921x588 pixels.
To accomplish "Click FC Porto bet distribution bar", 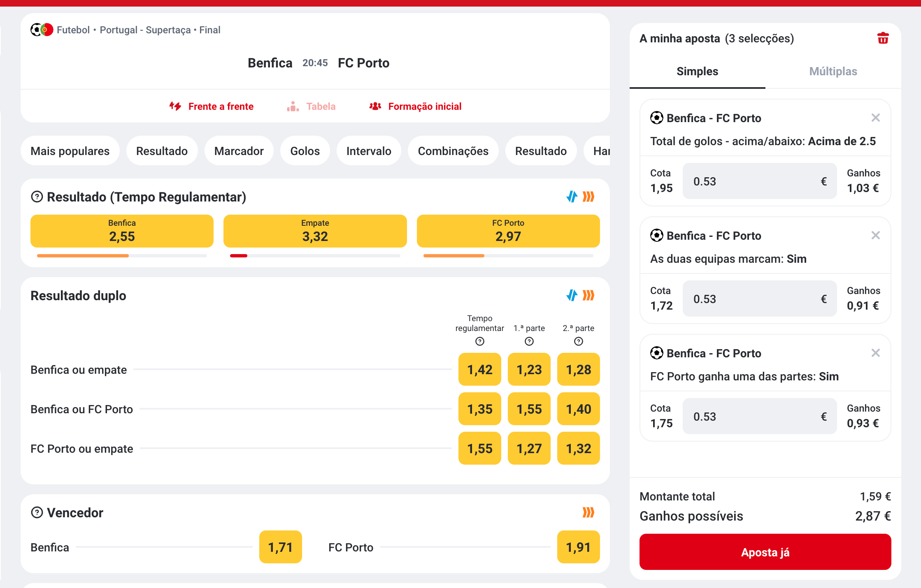I will coord(508,256).
